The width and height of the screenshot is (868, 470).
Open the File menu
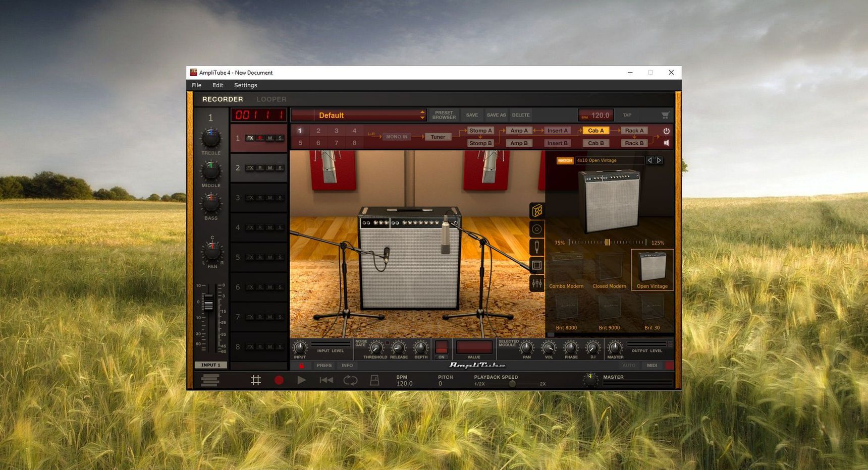196,85
